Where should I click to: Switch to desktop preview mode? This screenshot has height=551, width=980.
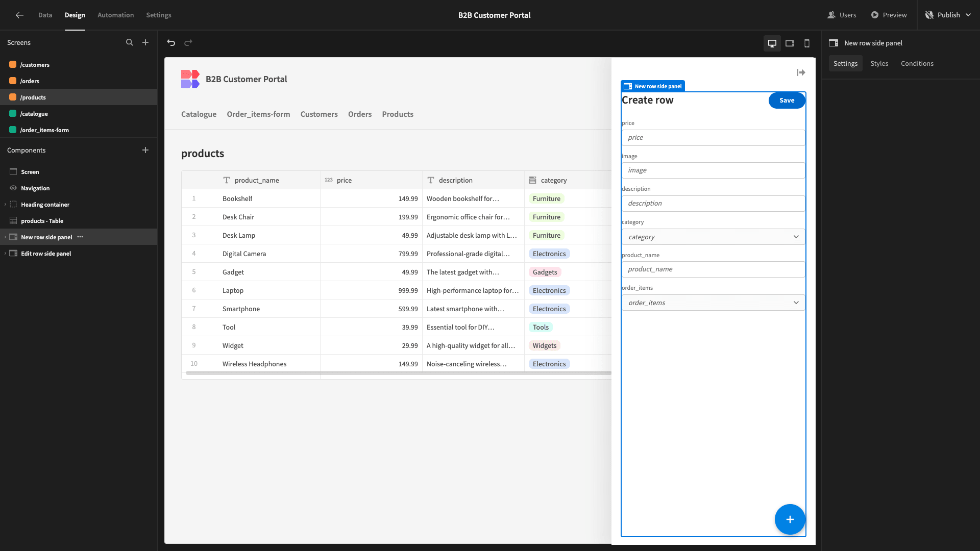pos(772,43)
